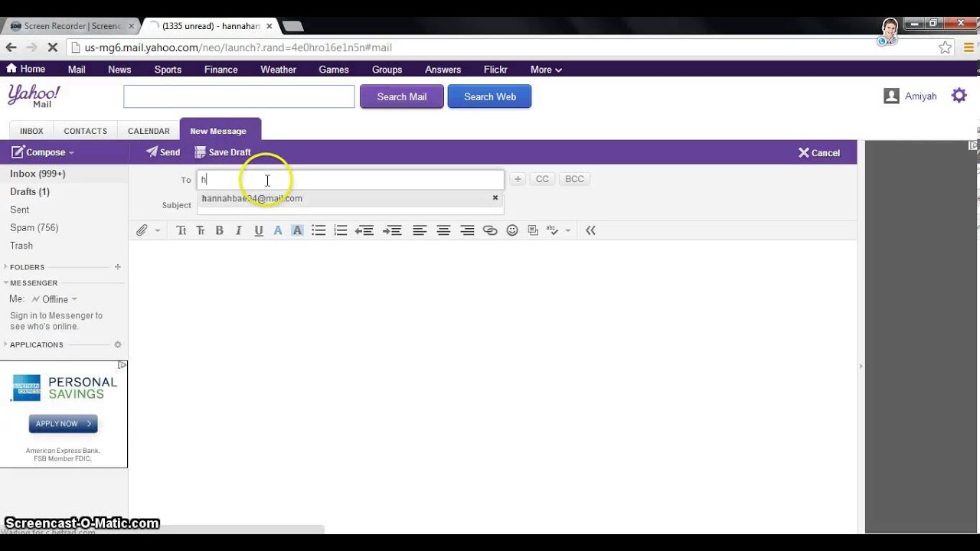Attach a file with the paperclip icon
This screenshot has width=980, height=551.
(x=142, y=230)
